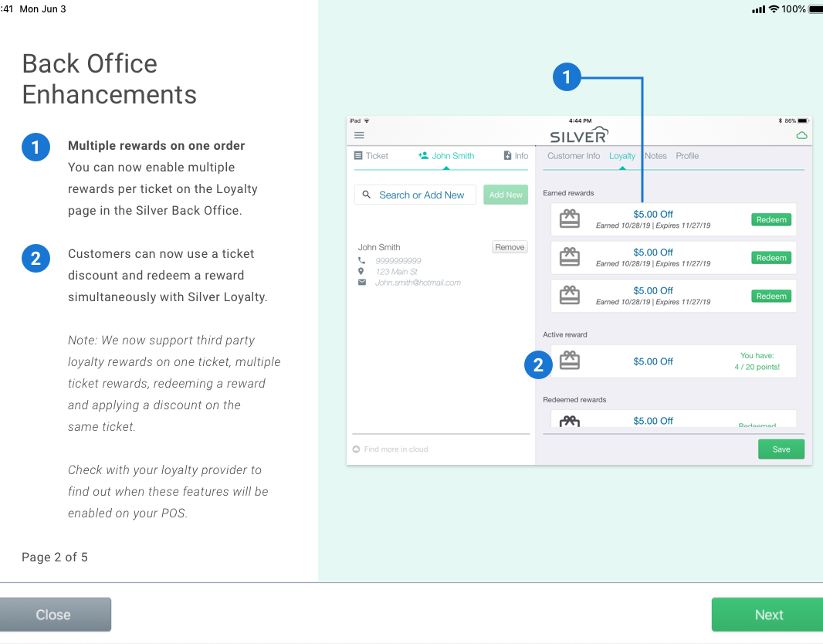
Task: Click the "4 / 20 points!" text
Action: 757,367
